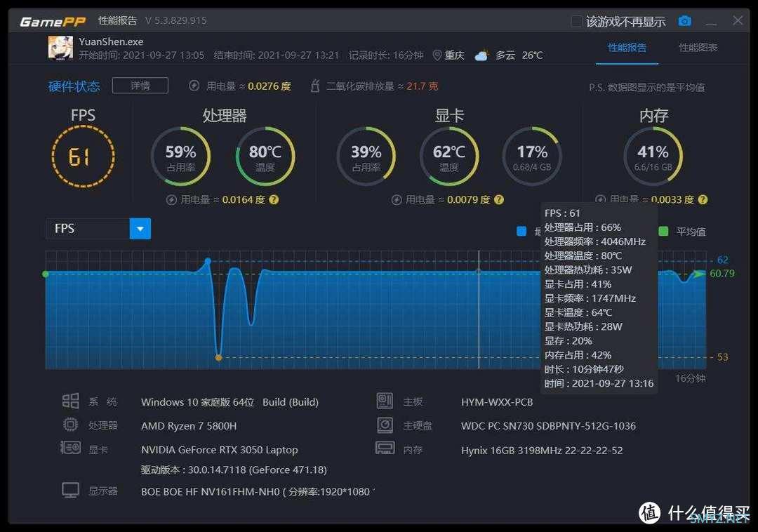Click the green starting point of FPS chart
The width and height of the screenshot is (758, 532).
tap(46, 274)
